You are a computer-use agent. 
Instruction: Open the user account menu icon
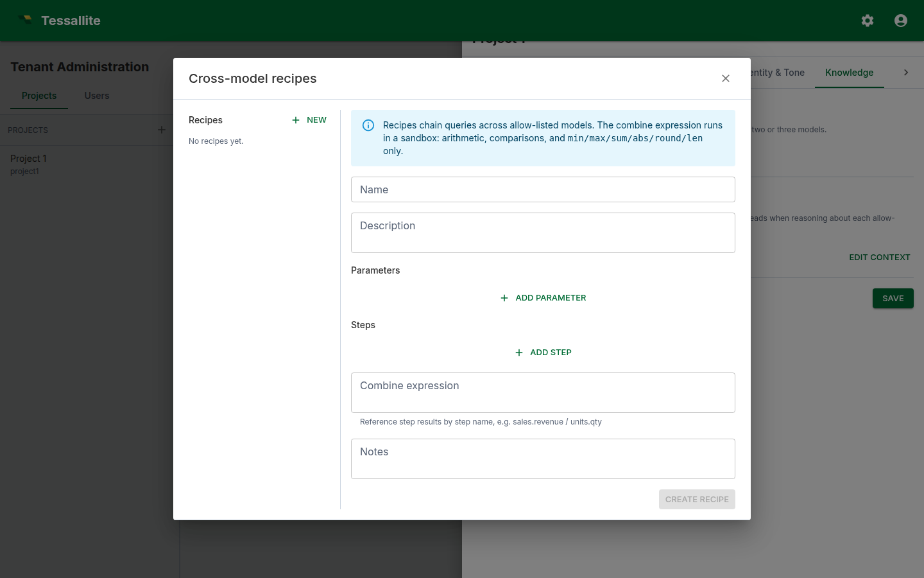[x=901, y=21]
